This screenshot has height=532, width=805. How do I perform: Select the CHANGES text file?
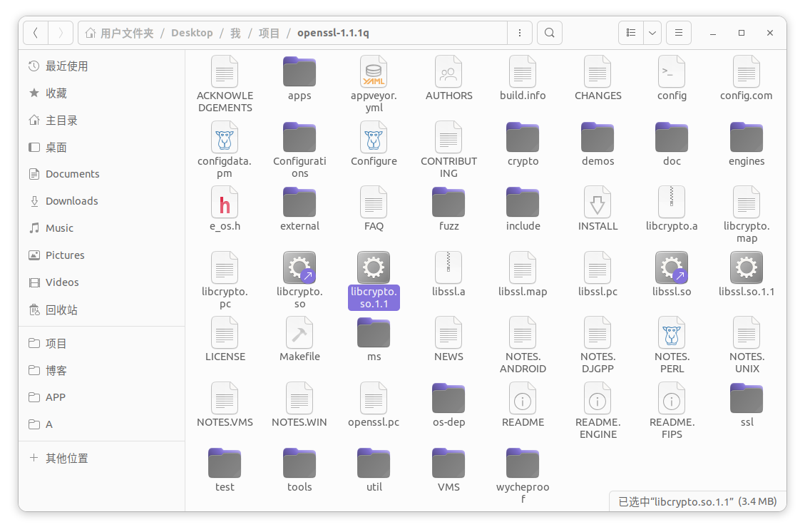tap(597, 71)
